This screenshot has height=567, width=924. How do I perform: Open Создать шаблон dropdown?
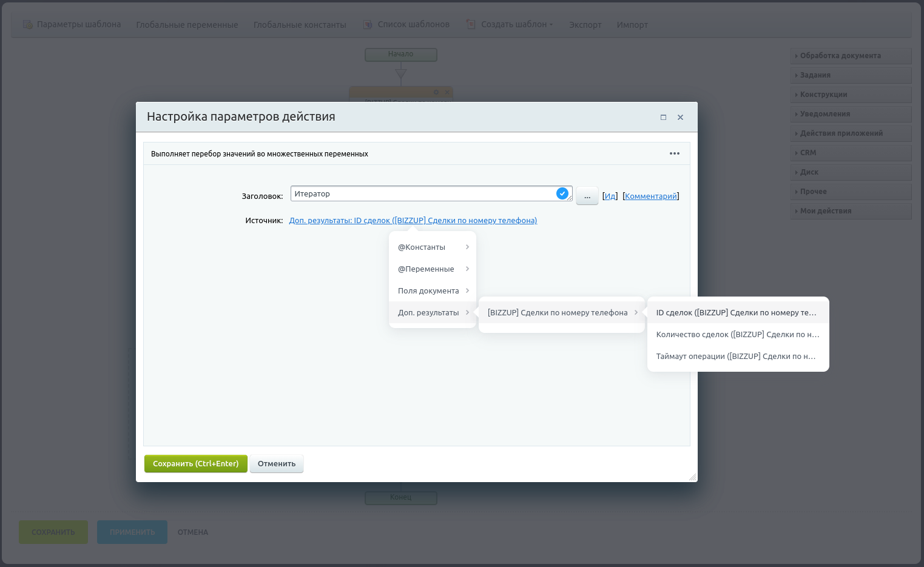click(517, 25)
